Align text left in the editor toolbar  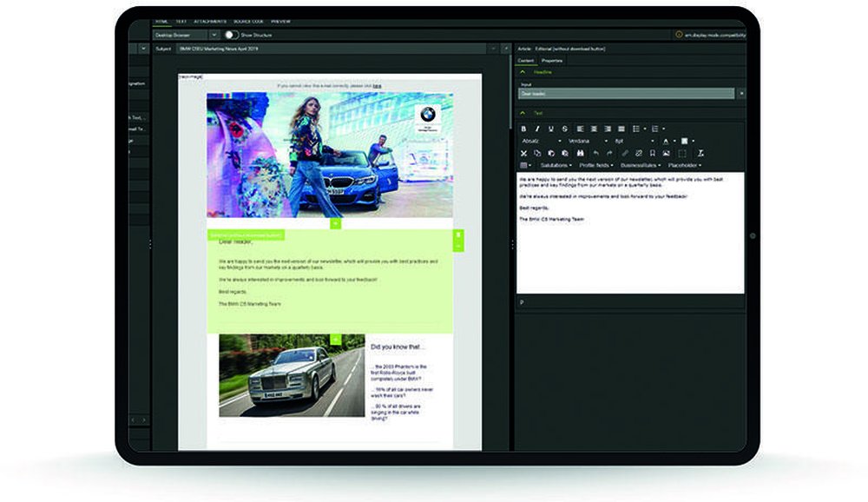(580, 129)
